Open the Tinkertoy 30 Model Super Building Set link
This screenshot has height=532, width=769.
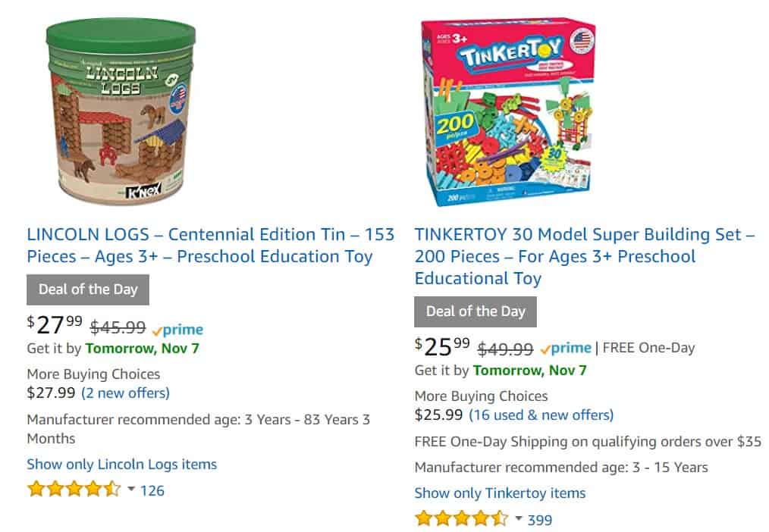(x=584, y=256)
